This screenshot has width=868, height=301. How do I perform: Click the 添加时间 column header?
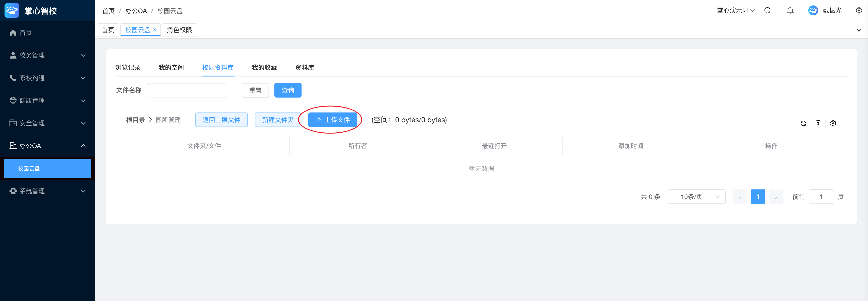[630, 146]
